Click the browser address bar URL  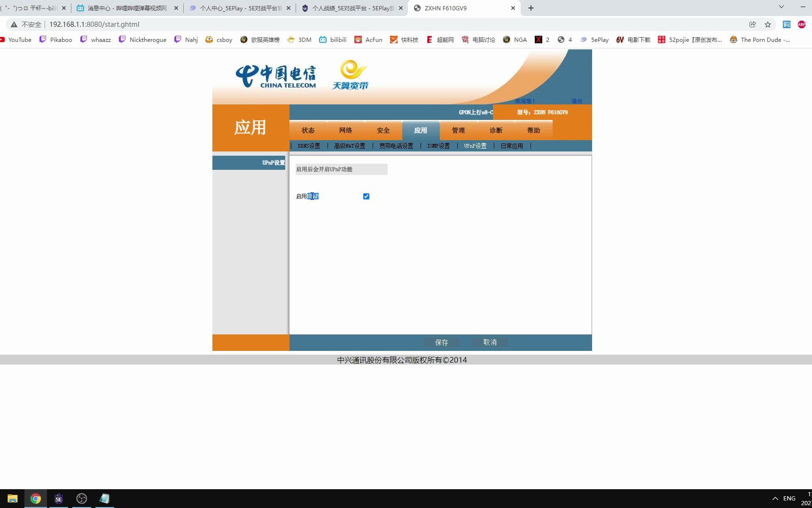click(94, 24)
